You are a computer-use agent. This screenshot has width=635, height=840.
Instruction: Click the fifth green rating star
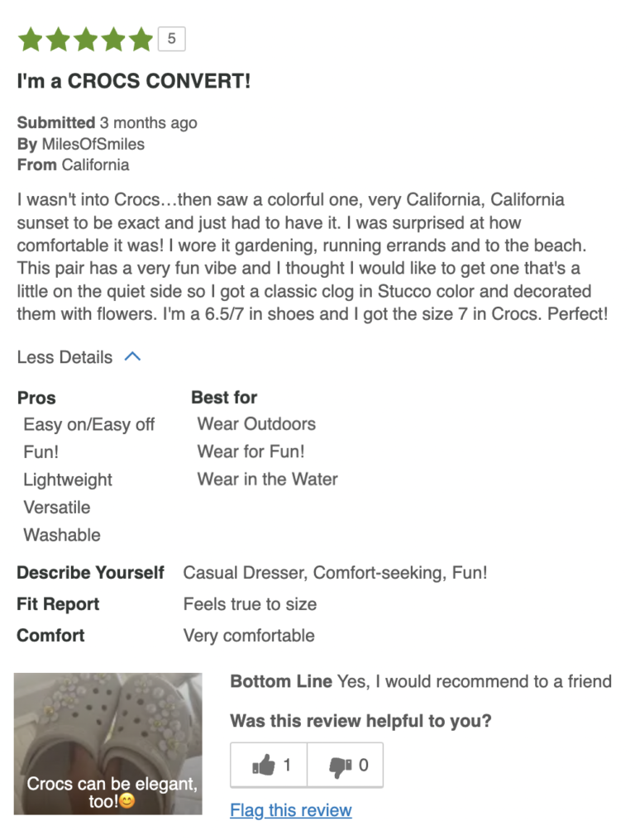coord(141,39)
